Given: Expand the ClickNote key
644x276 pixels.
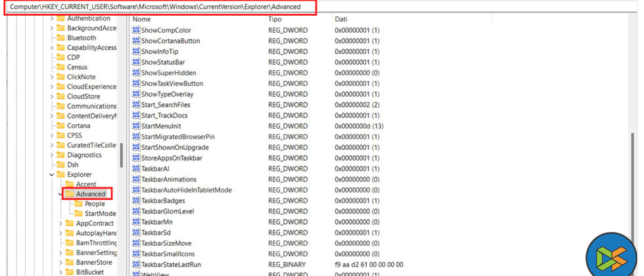Looking at the screenshot, I should (x=51, y=77).
